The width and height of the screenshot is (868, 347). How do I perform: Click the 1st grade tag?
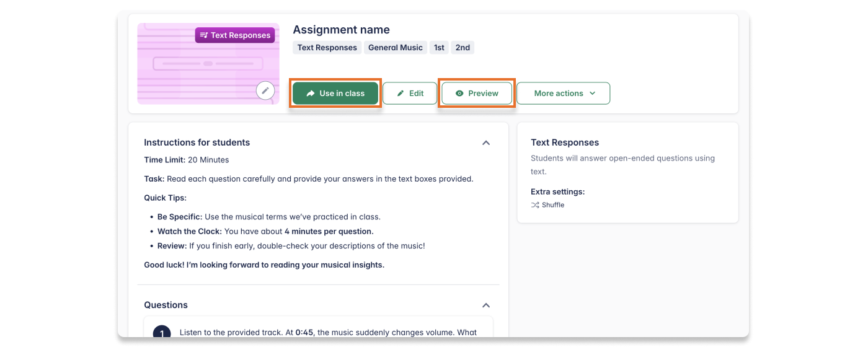click(x=439, y=48)
